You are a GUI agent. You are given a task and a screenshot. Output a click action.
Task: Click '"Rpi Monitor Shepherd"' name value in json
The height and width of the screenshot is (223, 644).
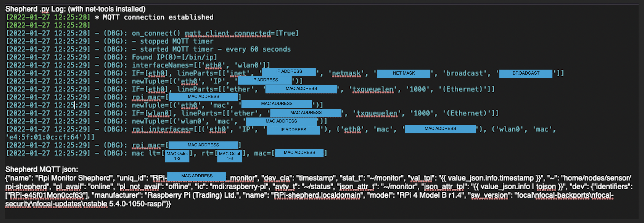click(74, 178)
